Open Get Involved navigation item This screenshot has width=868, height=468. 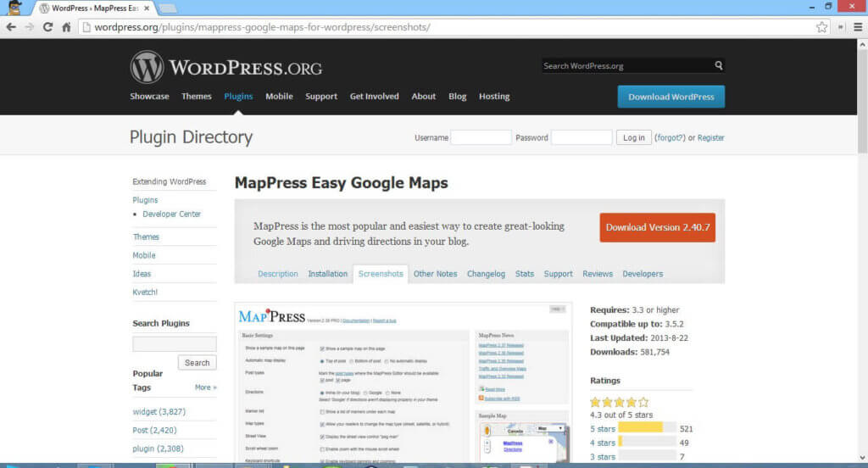point(374,97)
